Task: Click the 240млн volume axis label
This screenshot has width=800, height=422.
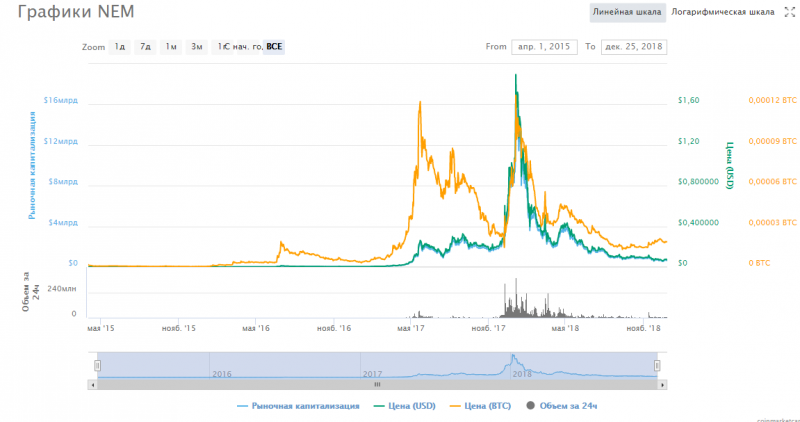Action: click(62, 289)
